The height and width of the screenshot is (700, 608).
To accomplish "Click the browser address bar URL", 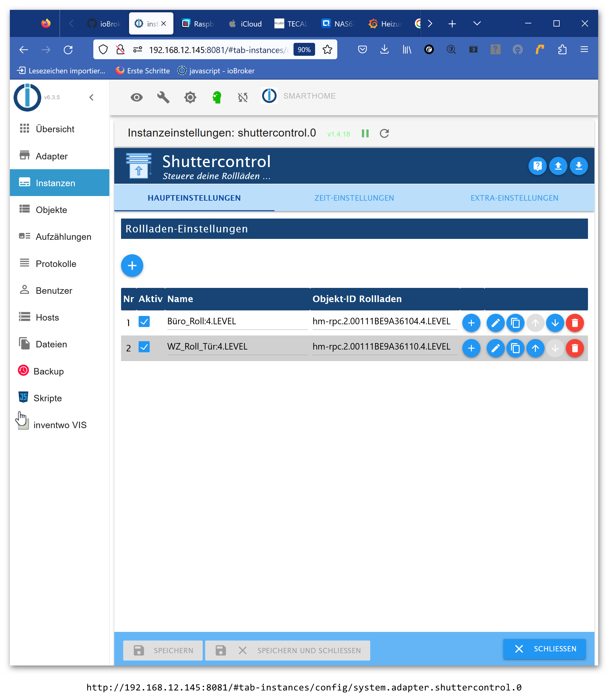I will point(219,50).
